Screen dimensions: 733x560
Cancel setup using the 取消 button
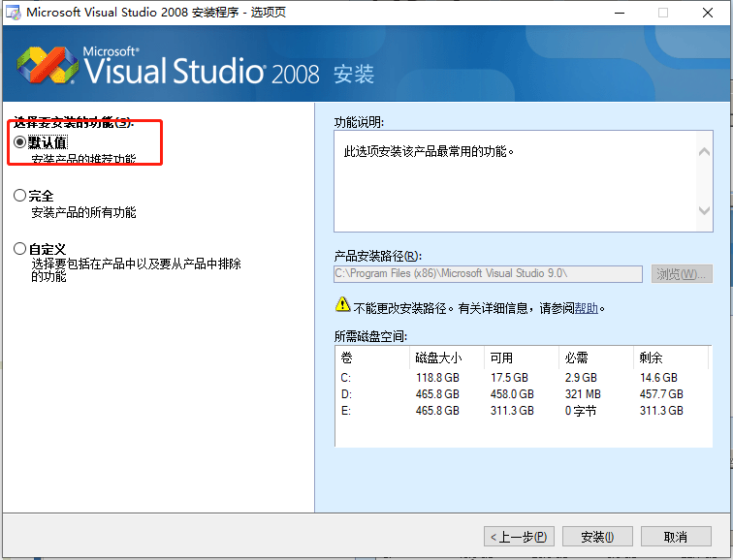675,537
